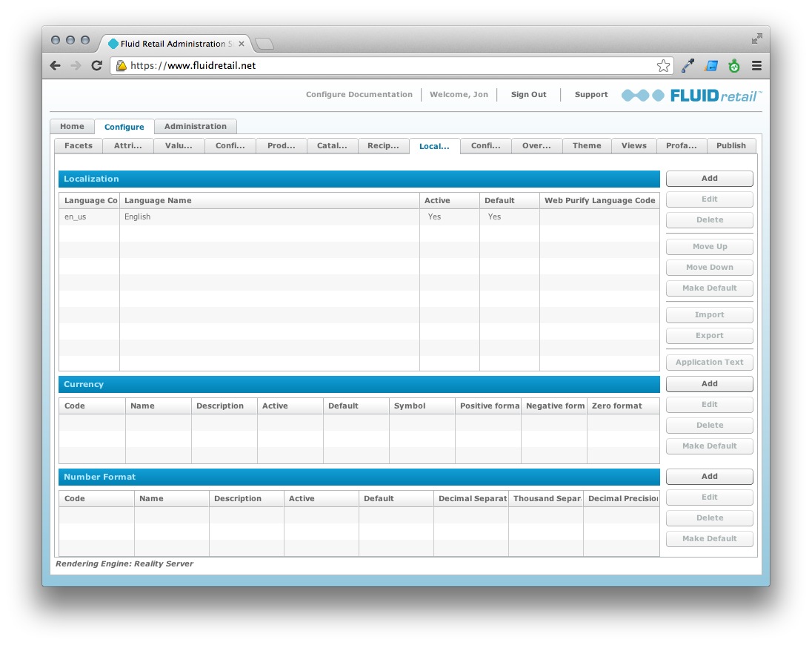Switch to the Administration tab
Image resolution: width=812 pixels, height=645 pixels.
pyautogui.click(x=196, y=126)
